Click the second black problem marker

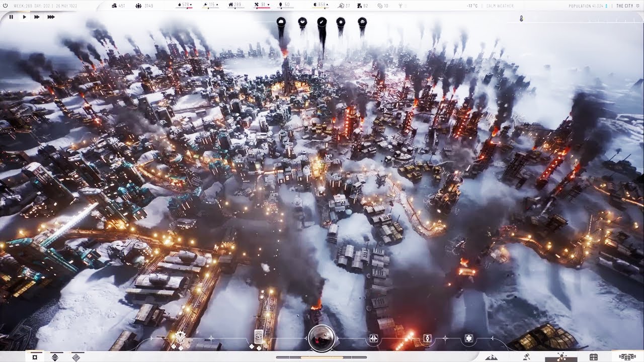click(302, 22)
